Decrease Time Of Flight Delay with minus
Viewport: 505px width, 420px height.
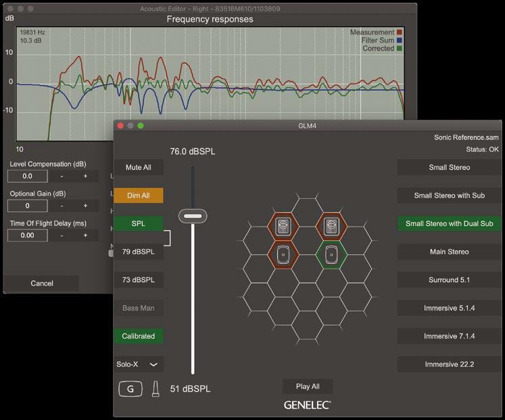[x=62, y=235]
